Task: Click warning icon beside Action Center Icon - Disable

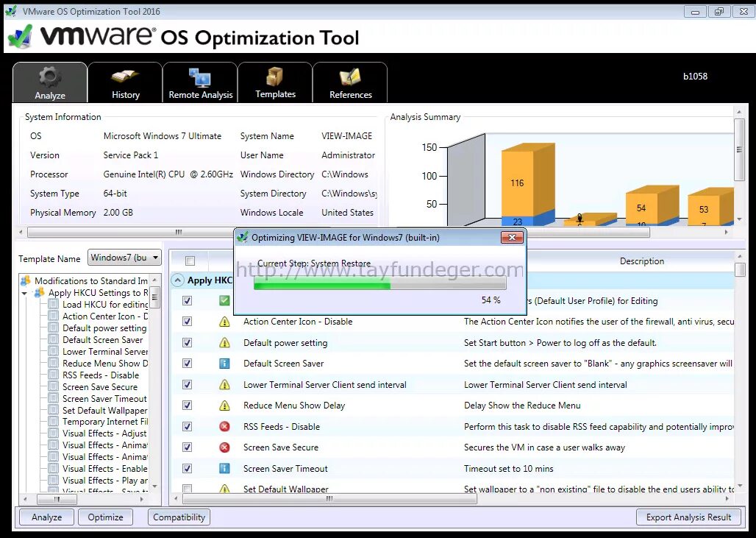Action: (224, 322)
